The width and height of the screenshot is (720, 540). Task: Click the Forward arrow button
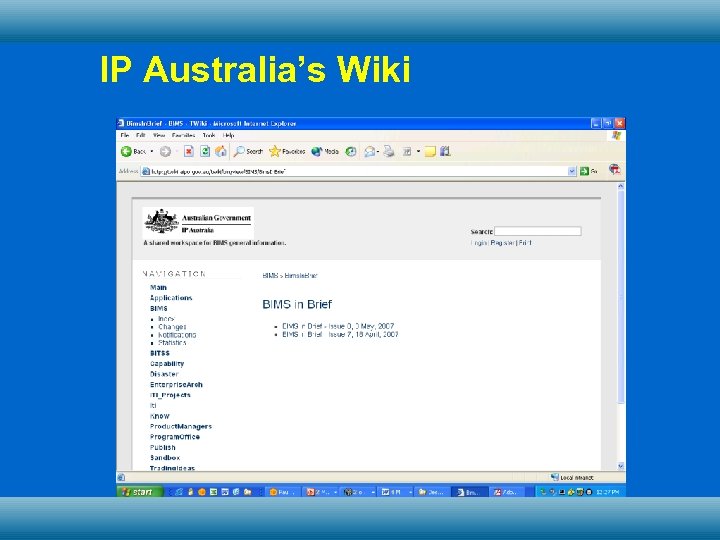point(165,152)
